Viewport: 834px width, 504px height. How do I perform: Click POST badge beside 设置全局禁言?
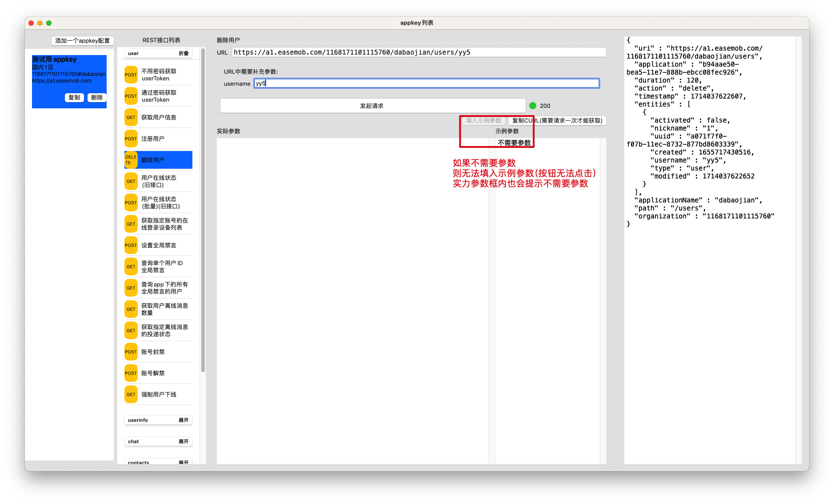pyautogui.click(x=131, y=245)
